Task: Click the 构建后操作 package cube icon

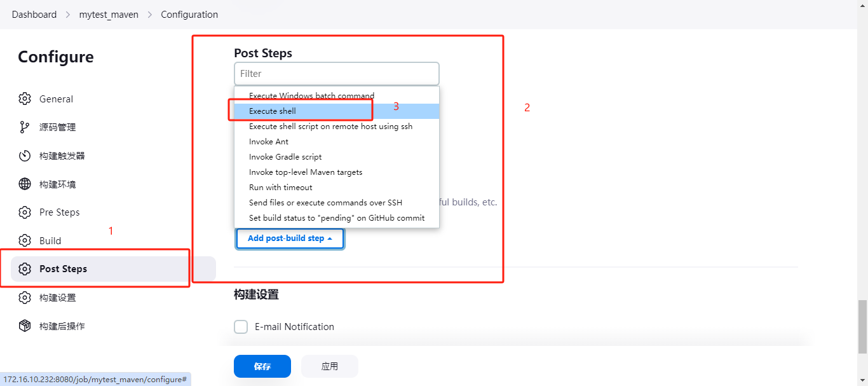Action: click(25, 326)
